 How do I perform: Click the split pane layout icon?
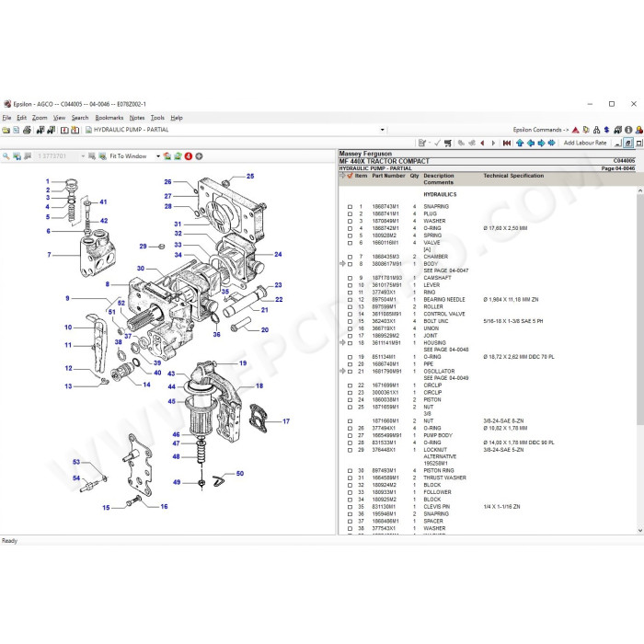628,143
